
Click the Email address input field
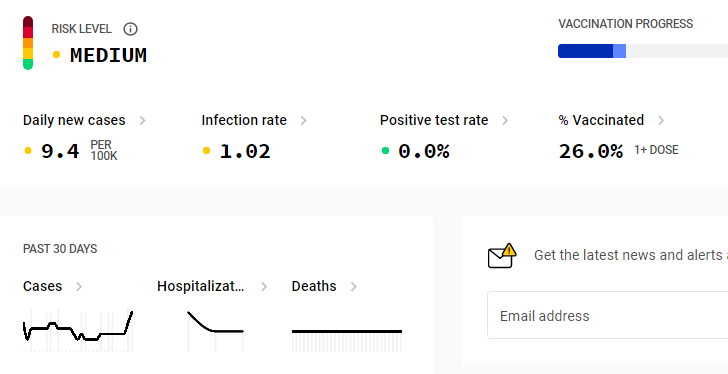(x=607, y=316)
